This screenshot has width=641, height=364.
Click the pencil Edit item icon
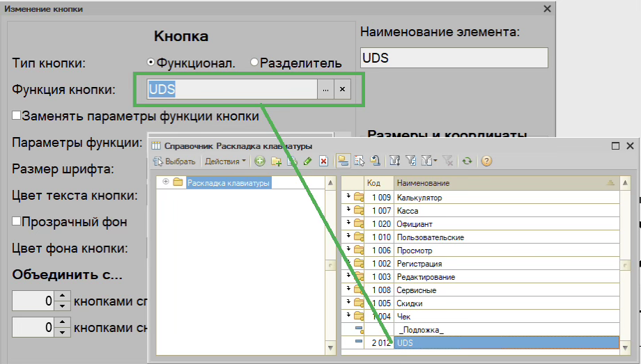307,161
